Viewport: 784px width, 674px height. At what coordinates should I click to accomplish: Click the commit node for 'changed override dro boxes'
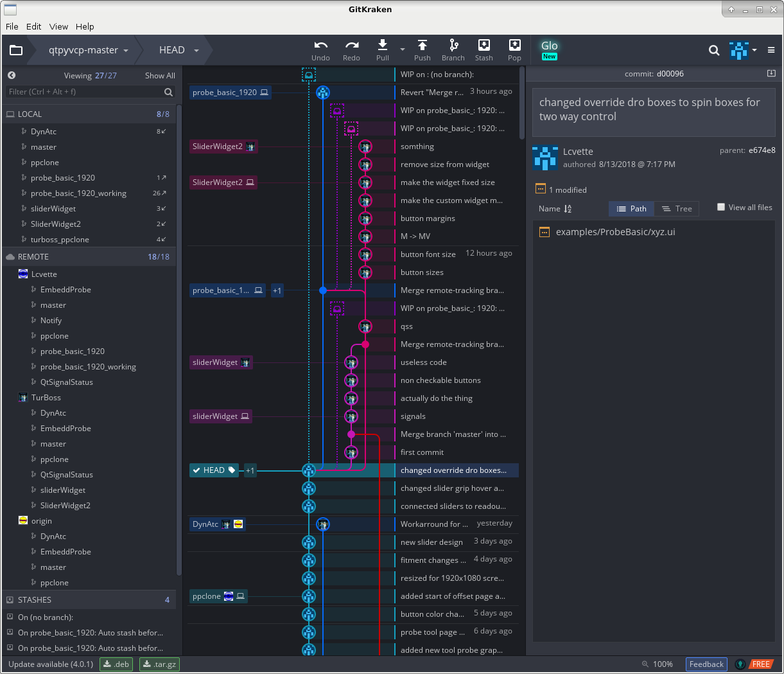click(309, 470)
